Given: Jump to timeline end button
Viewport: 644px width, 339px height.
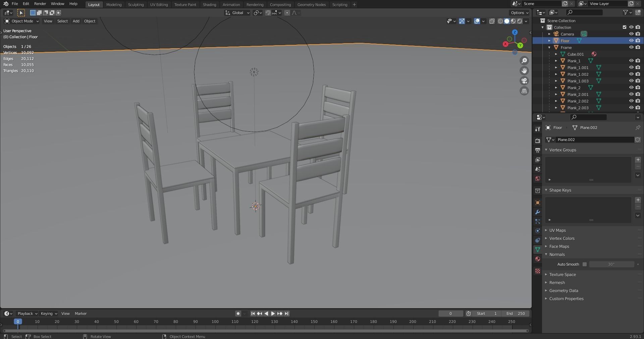Looking at the screenshot, I should [286, 314].
